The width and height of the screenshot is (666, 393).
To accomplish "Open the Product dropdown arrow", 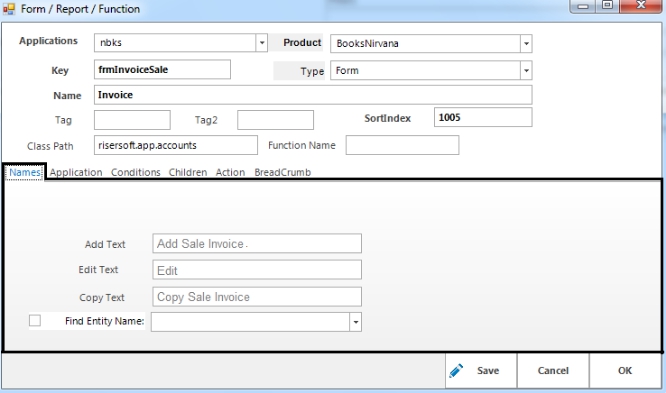I will click(x=526, y=43).
